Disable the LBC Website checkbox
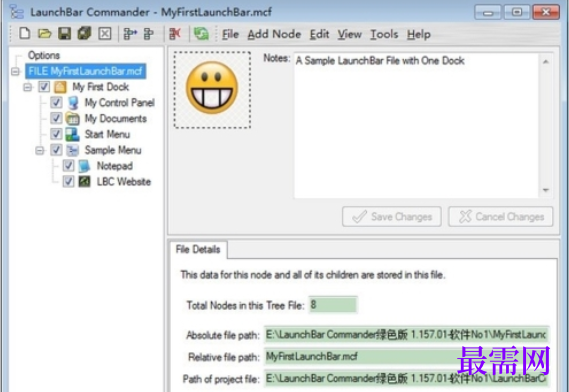Viewport: 569px width, 392px height. pos(69,181)
